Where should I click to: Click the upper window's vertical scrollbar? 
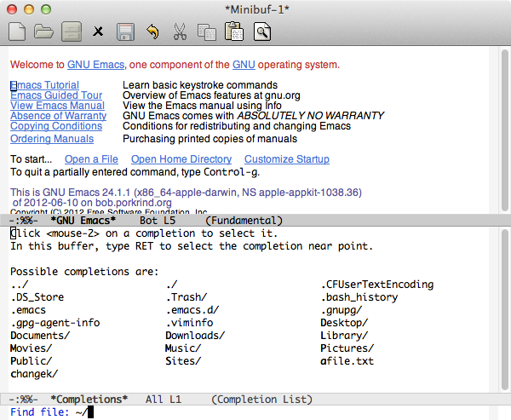pos(505,130)
